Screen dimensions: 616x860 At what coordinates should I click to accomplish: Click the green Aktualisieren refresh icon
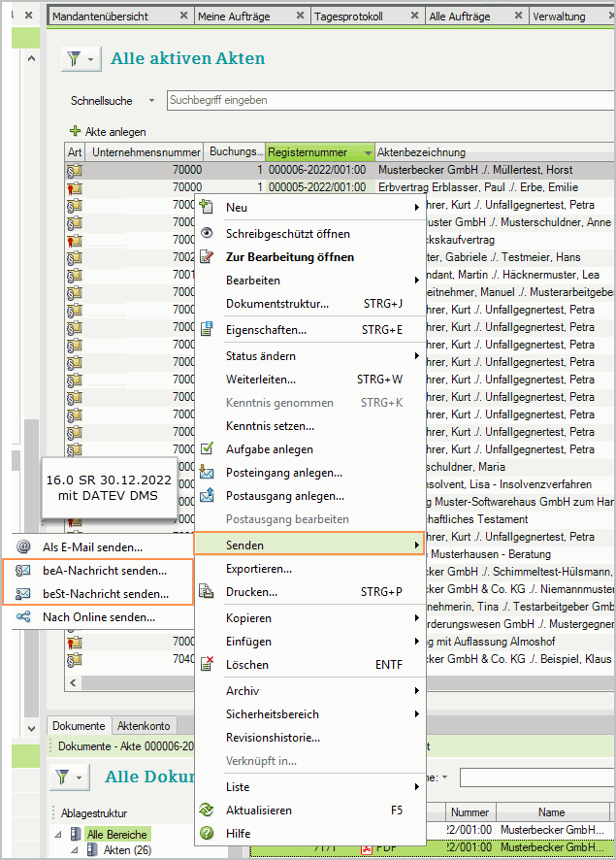206,810
